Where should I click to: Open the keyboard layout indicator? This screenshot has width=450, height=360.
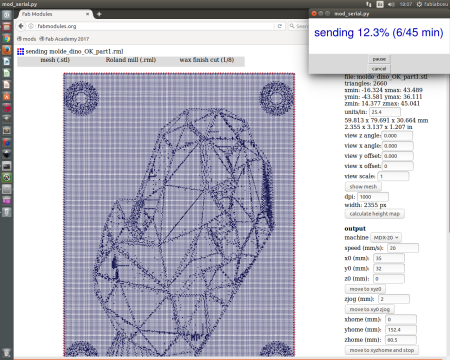click(380, 4)
